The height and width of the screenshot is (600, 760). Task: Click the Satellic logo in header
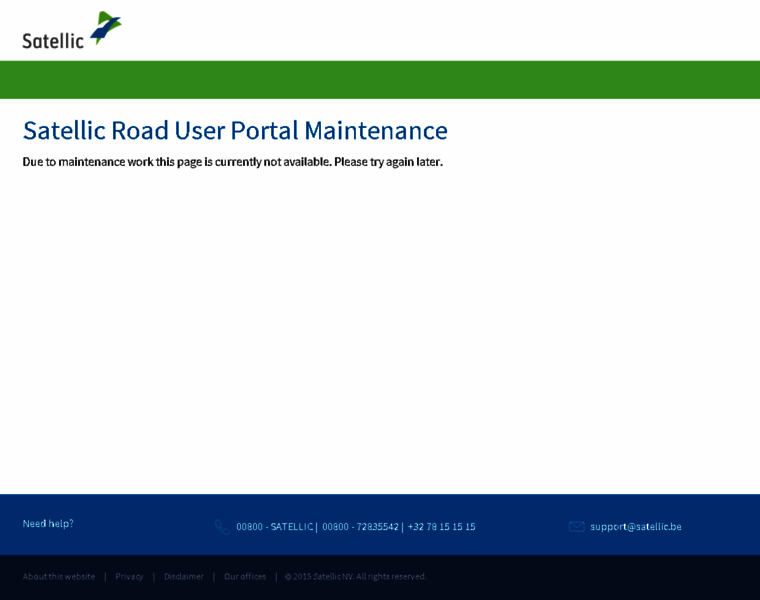[72, 30]
